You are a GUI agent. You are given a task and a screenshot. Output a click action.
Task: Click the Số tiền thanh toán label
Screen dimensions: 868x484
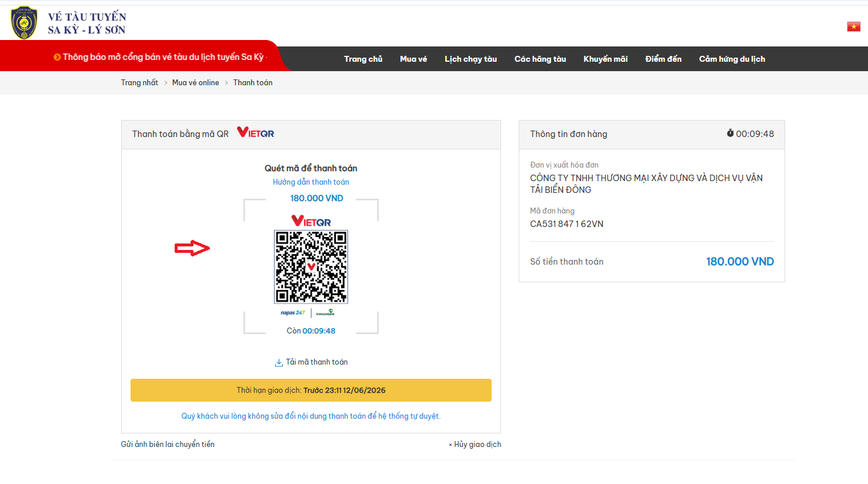(567, 262)
